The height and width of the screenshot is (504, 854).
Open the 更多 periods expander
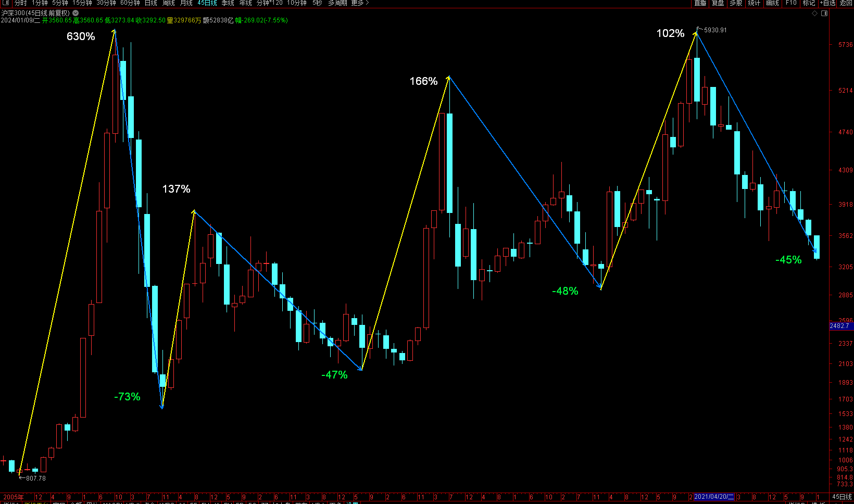(x=360, y=3)
